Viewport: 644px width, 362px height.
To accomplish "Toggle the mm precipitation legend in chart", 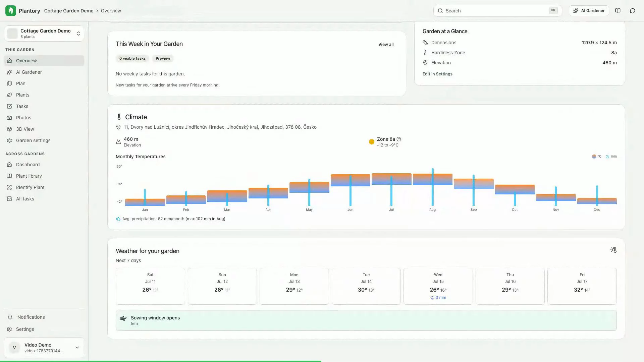I will (x=611, y=157).
